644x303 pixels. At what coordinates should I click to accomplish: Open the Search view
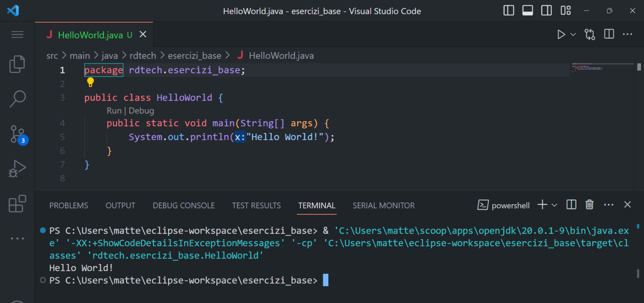17,99
